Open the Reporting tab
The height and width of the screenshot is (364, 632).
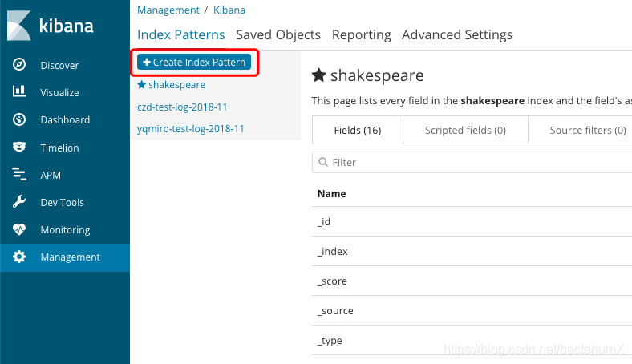pyautogui.click(x=361, y=34)
